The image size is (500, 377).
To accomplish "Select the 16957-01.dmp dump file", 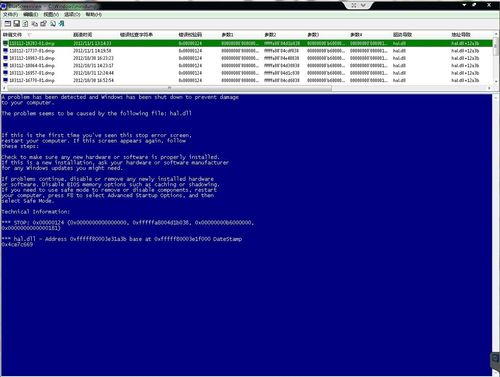I will (x=32, y=73).
